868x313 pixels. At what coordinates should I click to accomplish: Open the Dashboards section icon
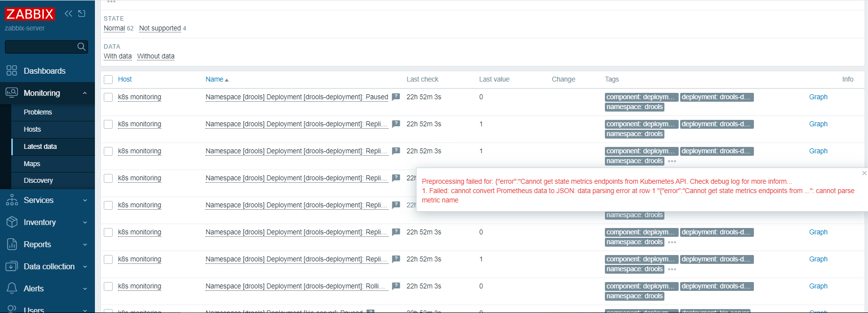[12, 71]
